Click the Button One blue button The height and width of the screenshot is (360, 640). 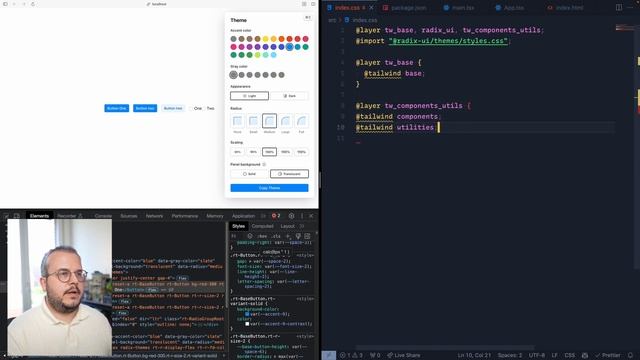pos(117,108)
